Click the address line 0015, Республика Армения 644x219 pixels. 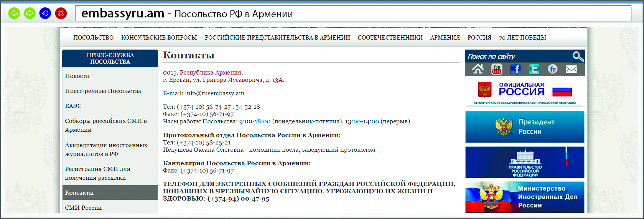pos(203,73)
